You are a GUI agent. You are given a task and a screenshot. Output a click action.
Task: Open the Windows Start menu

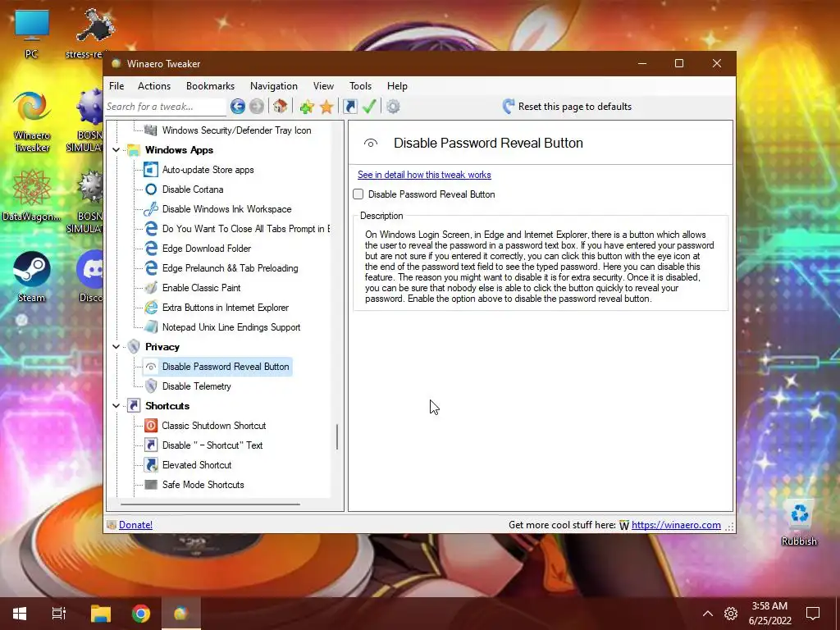point(20,614)
